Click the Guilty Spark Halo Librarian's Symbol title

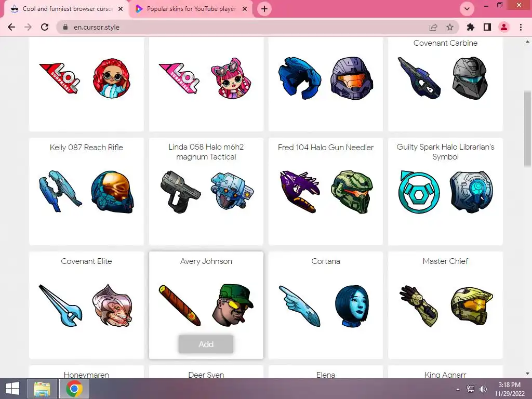[x=445, y=152]
